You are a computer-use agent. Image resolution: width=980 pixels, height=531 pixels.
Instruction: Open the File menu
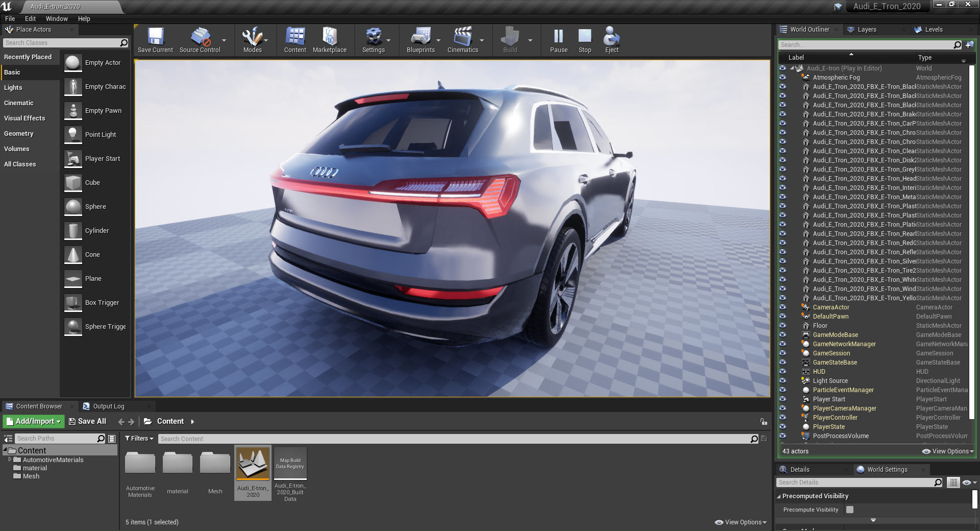tap(10, 18)
